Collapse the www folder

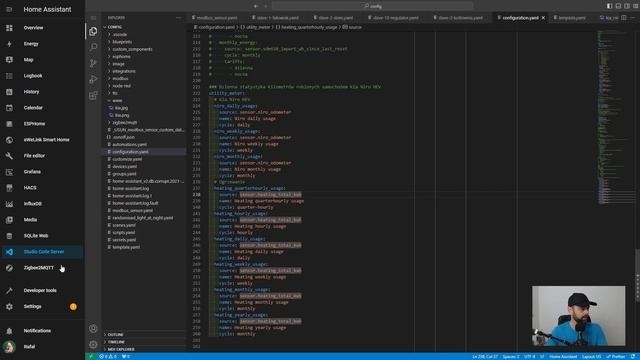click(x=144, y=100)
